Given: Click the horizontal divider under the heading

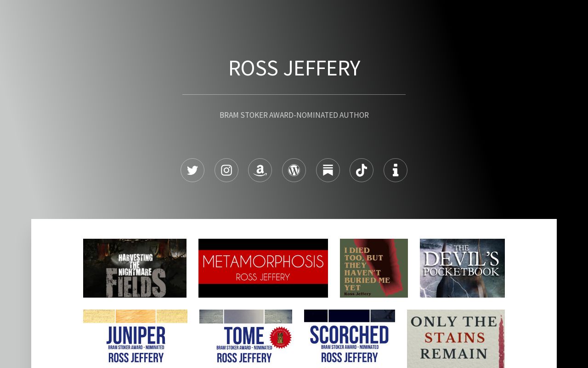Looking at the screenshot, I should point(294,94).
